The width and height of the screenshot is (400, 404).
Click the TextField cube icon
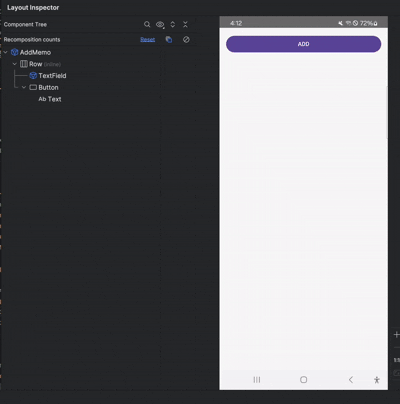click(x=33, y=76)
